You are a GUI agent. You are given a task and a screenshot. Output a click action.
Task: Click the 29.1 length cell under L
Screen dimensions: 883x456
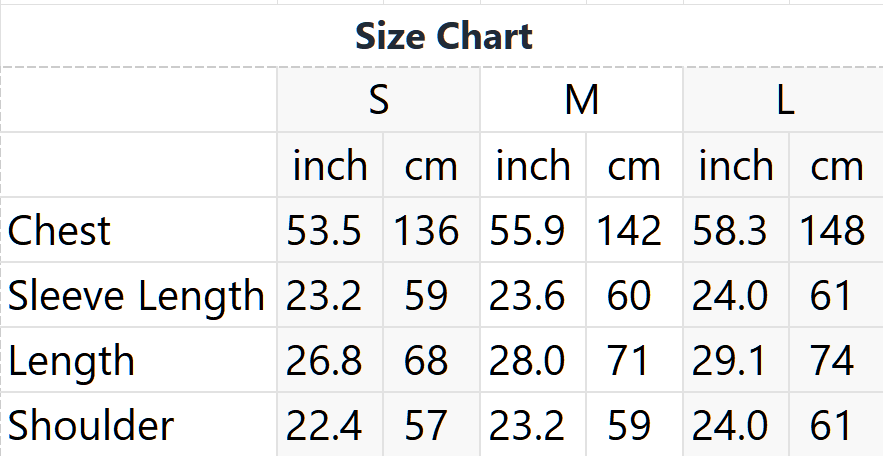[736, 360]
